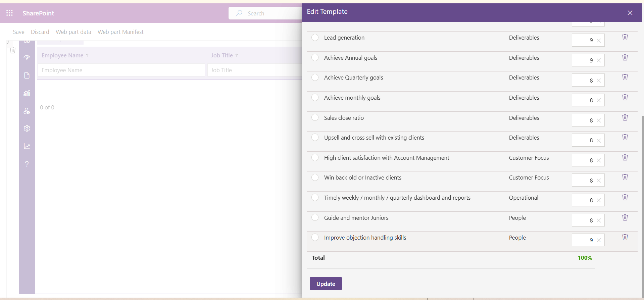Select Upsell and cross sell radio button
The width and height of the screenshot is (644, 300).
[x=315, y=137]
